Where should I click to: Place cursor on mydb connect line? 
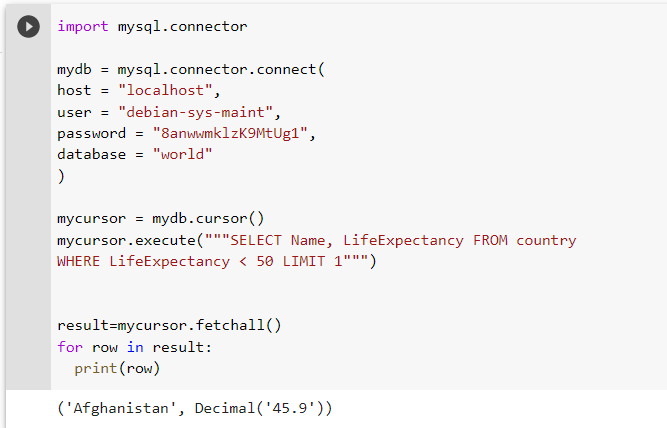click(191, 69)
